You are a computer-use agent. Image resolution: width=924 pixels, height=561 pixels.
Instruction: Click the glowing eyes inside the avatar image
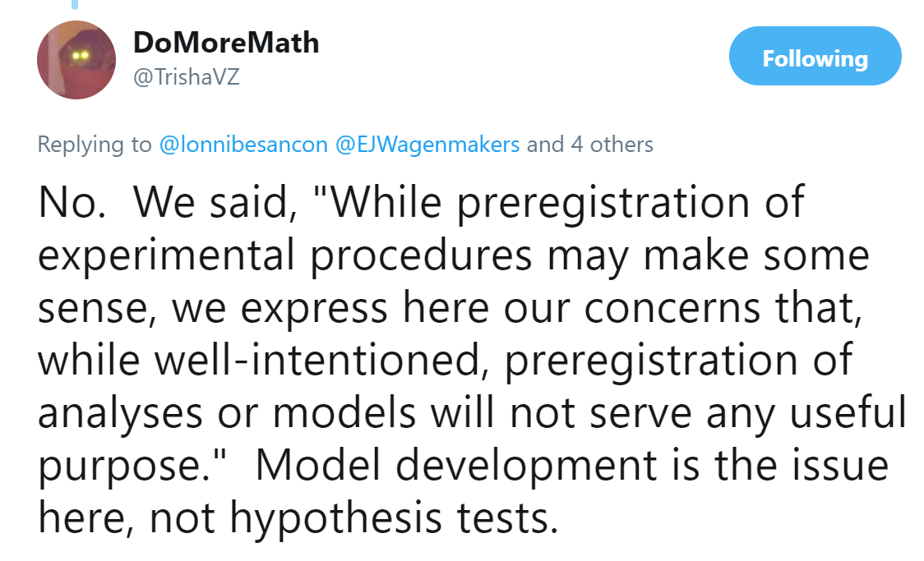pos(80,55)
